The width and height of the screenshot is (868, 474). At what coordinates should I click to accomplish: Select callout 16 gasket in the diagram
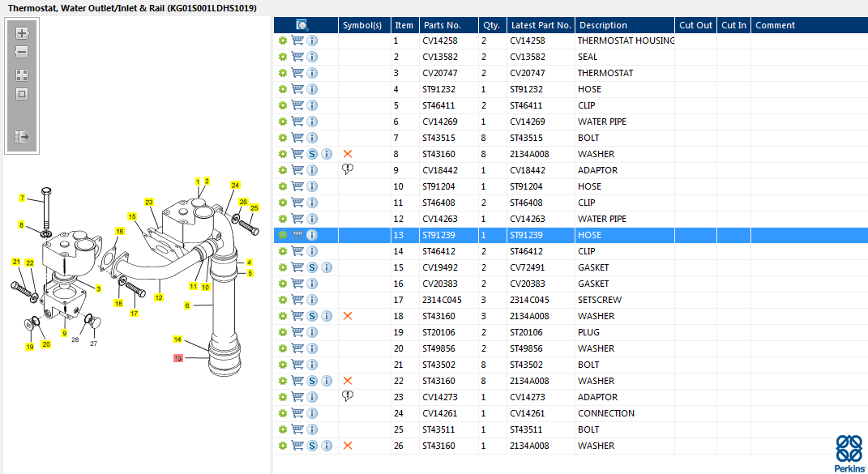tap(120, 231)
